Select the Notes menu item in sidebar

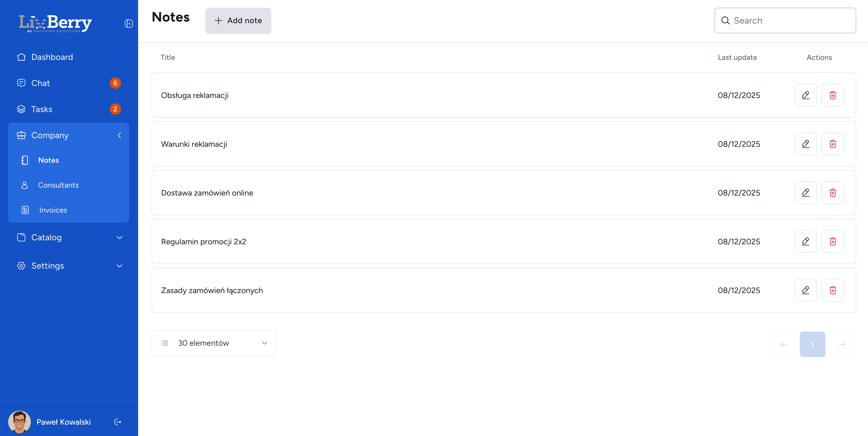49,160
